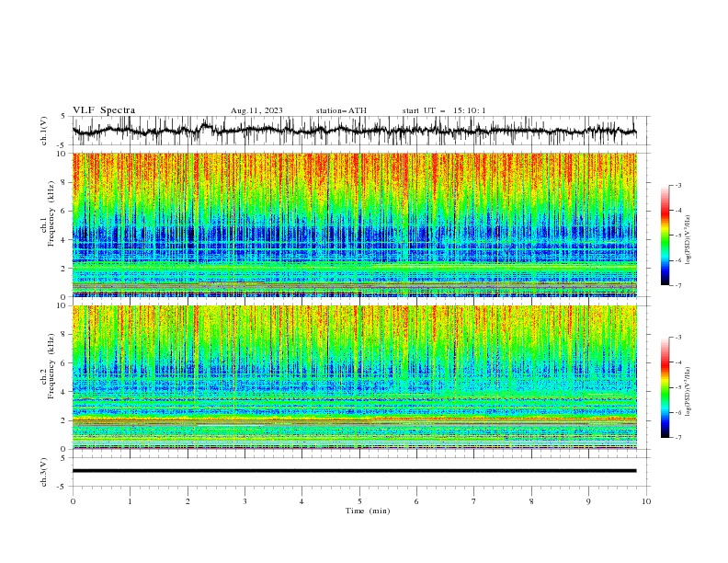The image size is (728, 563).
Task: Click time axis tick label "7"
Action: [474, 501]
